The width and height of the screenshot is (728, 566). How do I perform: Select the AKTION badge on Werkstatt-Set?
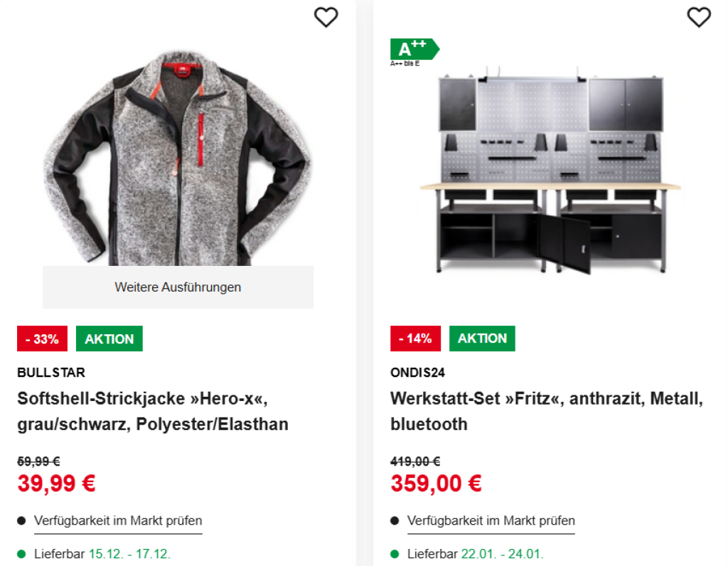coord(482,338)
